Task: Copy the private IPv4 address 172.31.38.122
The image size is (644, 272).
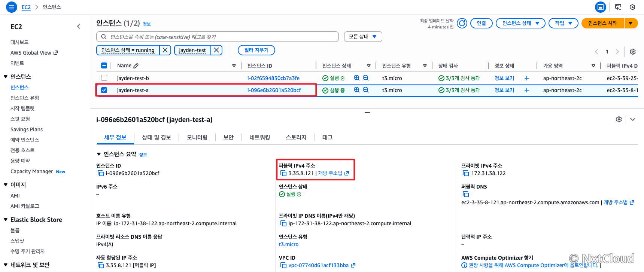Action: (466, 173)
